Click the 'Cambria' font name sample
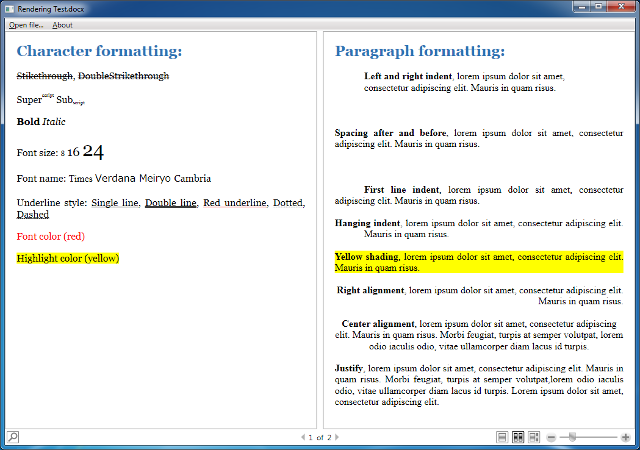 click(x=192, y=178)
